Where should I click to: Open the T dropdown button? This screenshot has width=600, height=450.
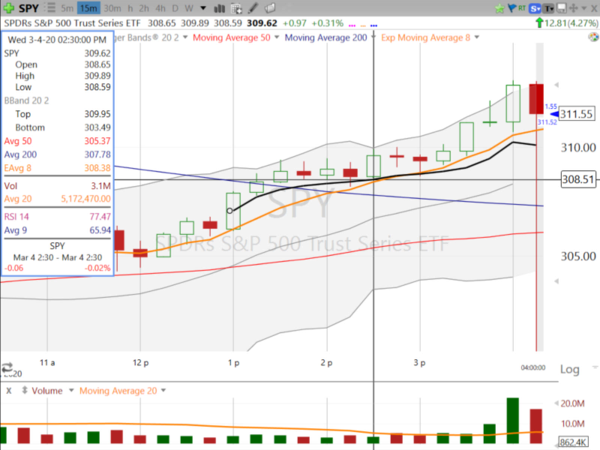pyautogui.click(x=549, y=8)
